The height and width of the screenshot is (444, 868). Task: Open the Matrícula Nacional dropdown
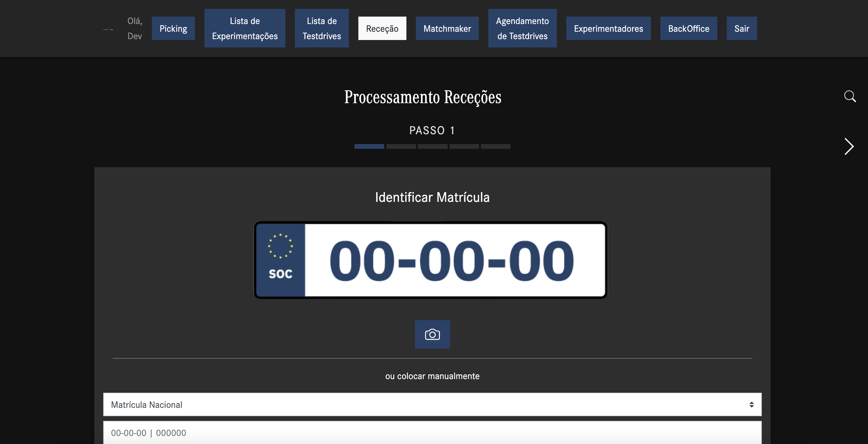pos(432,404)
